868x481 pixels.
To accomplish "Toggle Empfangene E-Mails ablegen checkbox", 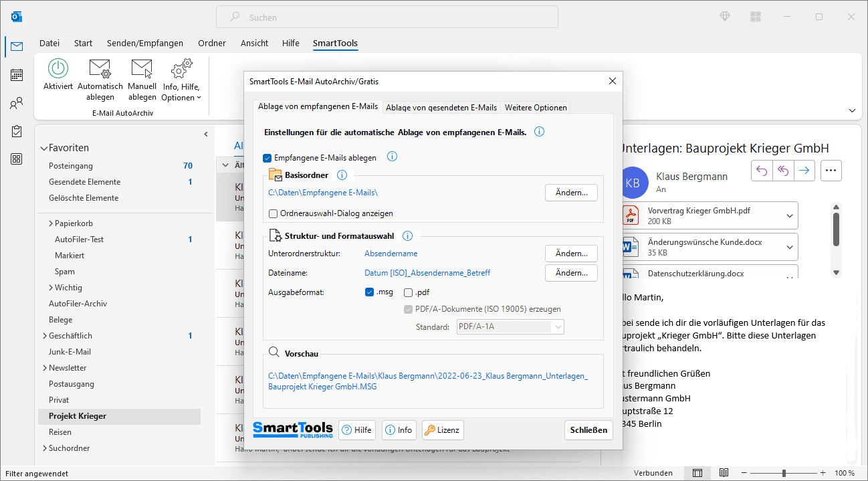I will pos(267,158).
